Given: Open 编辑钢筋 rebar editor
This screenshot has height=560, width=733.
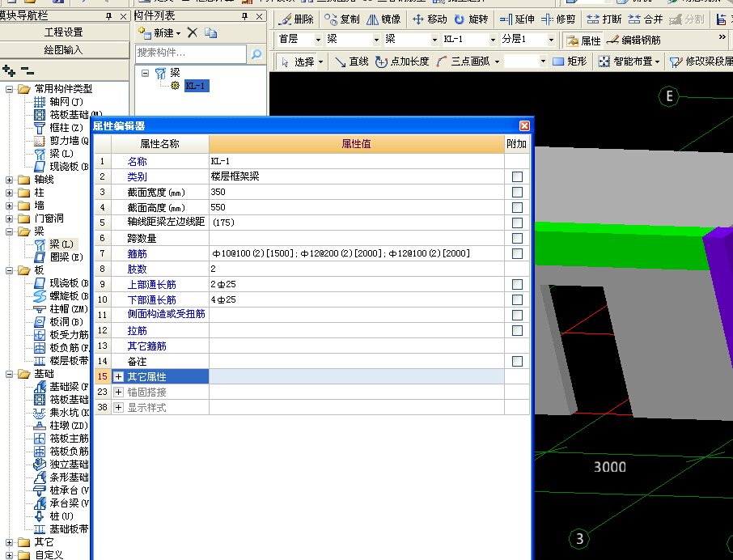Looking at the screenshot, I should [633, 40].
